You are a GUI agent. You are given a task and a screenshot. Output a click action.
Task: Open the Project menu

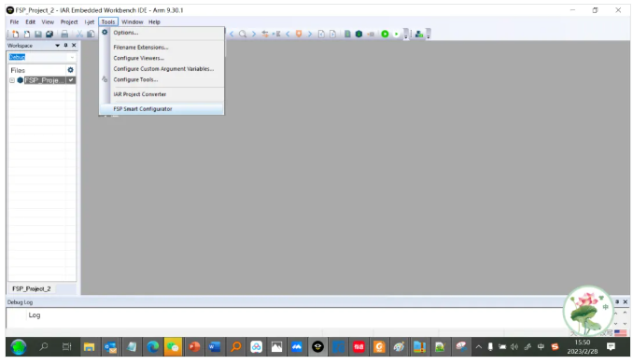tap(69, 21)
